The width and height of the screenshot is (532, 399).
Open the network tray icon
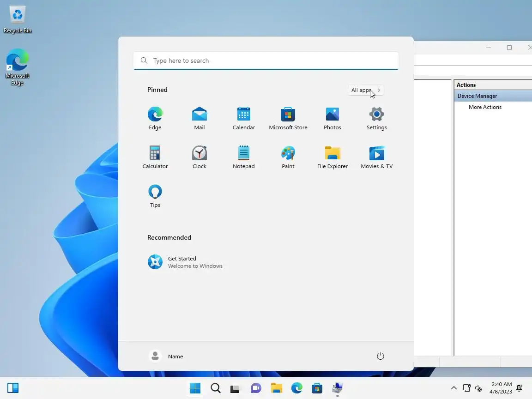(x=467, y=388)
